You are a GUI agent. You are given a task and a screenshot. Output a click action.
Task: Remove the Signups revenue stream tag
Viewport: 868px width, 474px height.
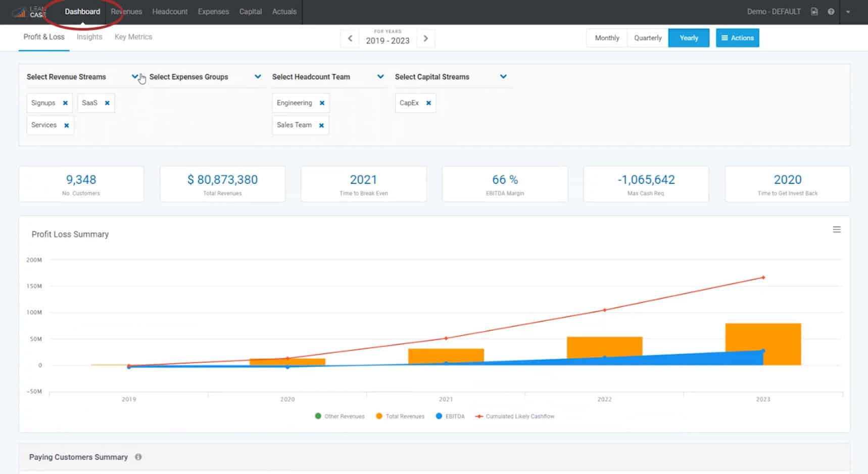[65, 103]
